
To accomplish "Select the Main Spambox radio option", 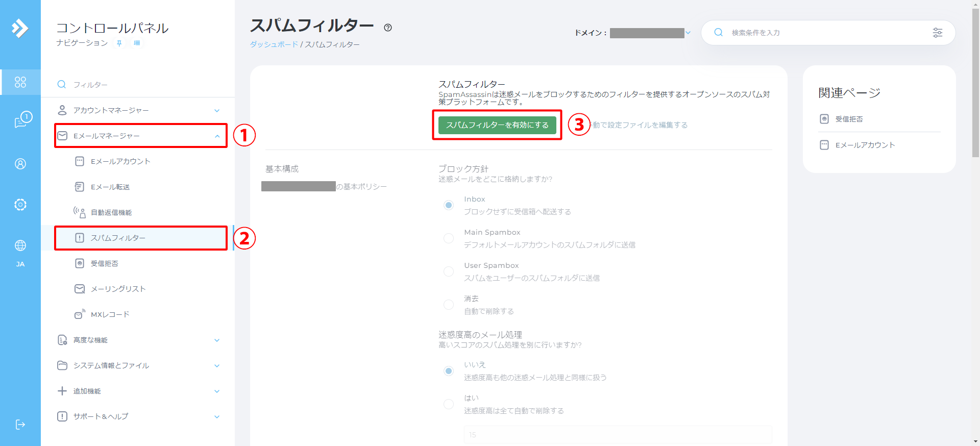I will (x=449, y=238).
